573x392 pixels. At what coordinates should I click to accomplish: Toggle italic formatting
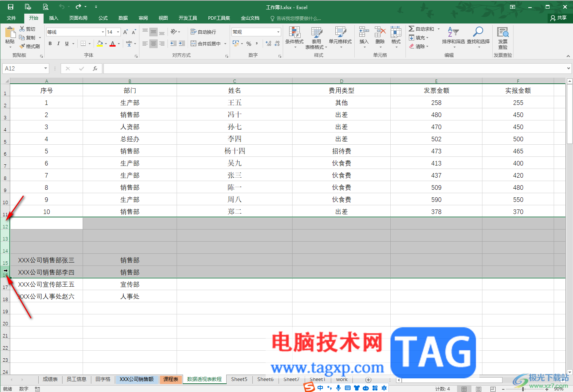click(58, 44)
